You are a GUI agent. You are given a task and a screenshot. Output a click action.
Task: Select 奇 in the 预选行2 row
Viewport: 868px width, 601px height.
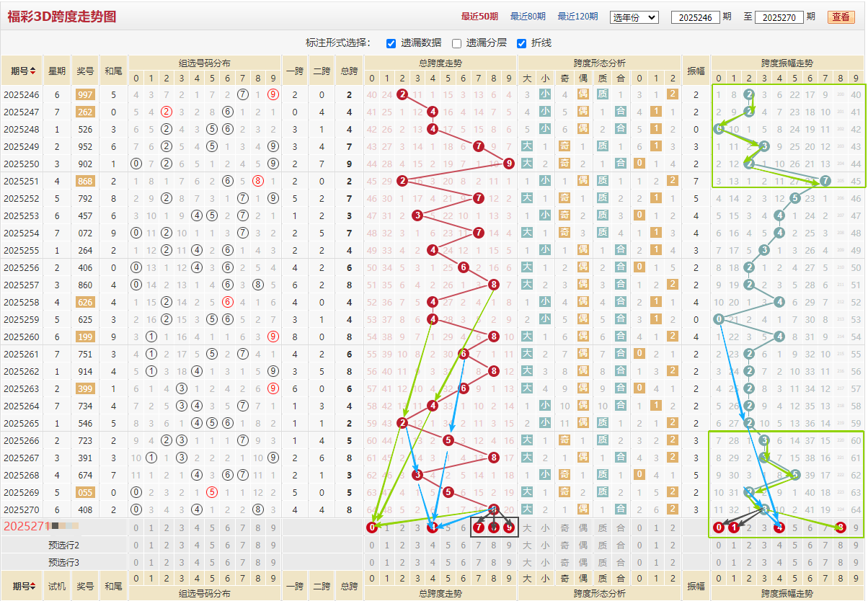point(564,545)
